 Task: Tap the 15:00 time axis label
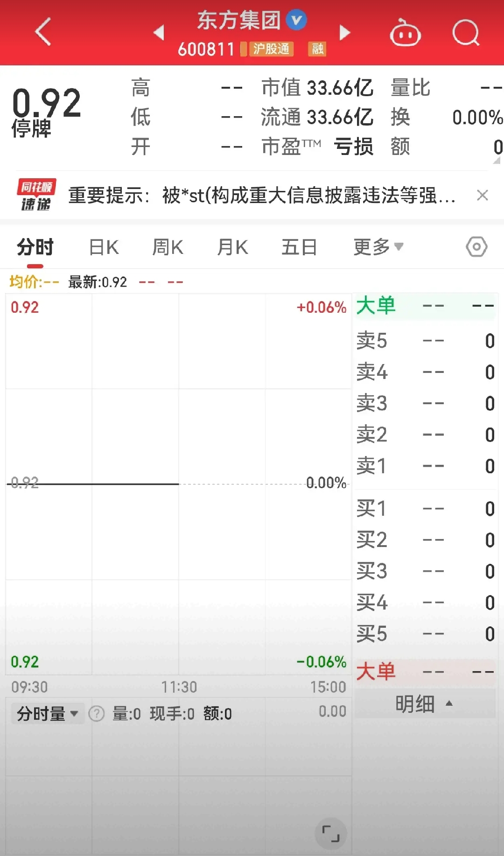pyautogui.click(x=328, y=687)
